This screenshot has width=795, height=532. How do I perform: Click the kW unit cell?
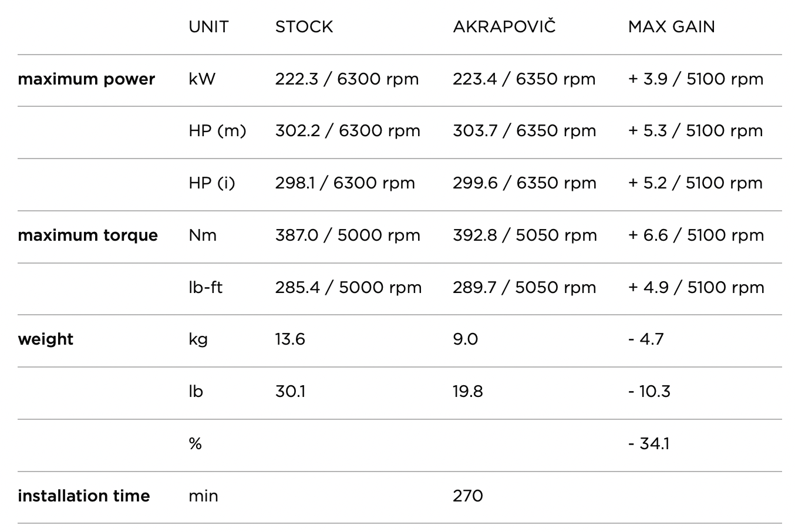tap(202, 79)
